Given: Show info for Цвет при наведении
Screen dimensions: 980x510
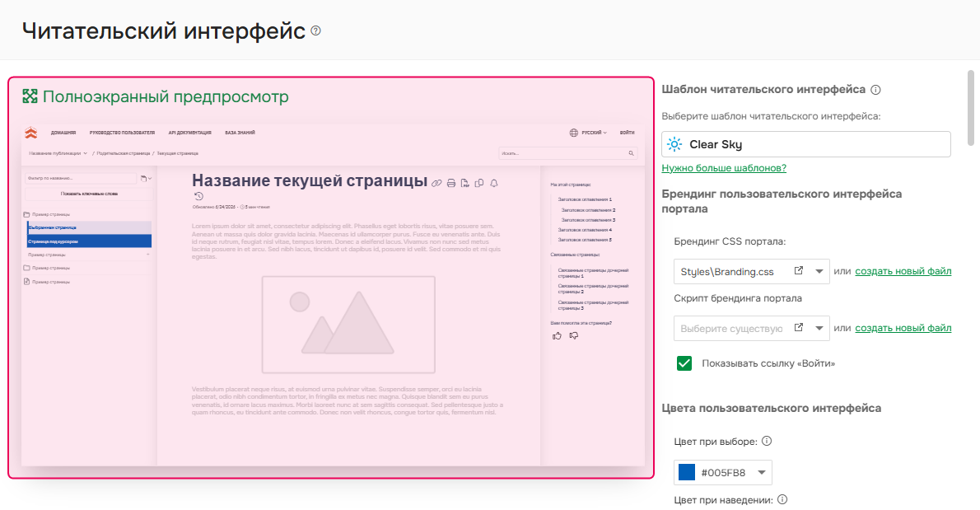Looking at the screenshot, I should pos(782,499).
